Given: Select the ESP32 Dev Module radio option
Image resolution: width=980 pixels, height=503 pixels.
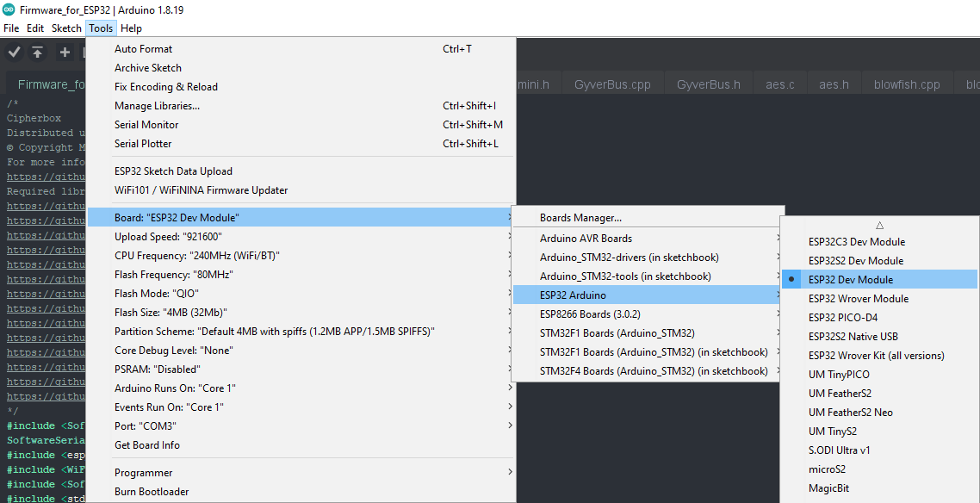Looking at the screenshot, I should (879, 279).
